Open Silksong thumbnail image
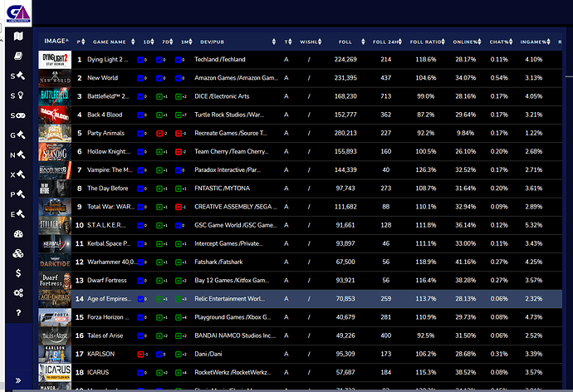The image size is (573, 392). pyautogui.click(x=55, y=152)
